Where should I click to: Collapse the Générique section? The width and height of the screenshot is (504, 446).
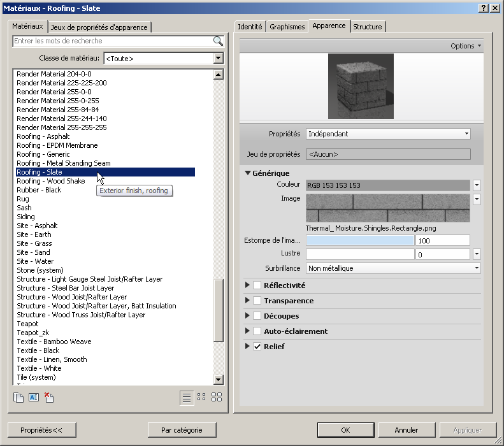(247, 173)
